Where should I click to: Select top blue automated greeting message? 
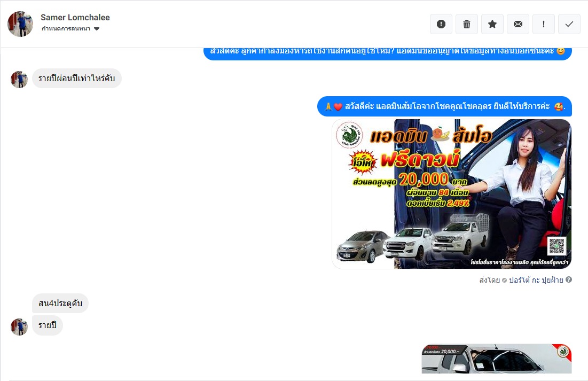(x=388, y=53)
